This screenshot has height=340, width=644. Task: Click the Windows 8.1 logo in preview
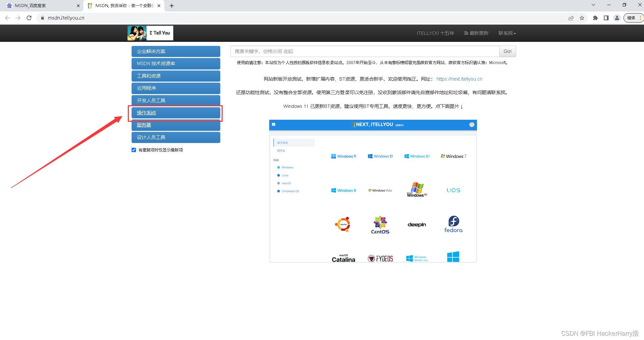point(417,156)
